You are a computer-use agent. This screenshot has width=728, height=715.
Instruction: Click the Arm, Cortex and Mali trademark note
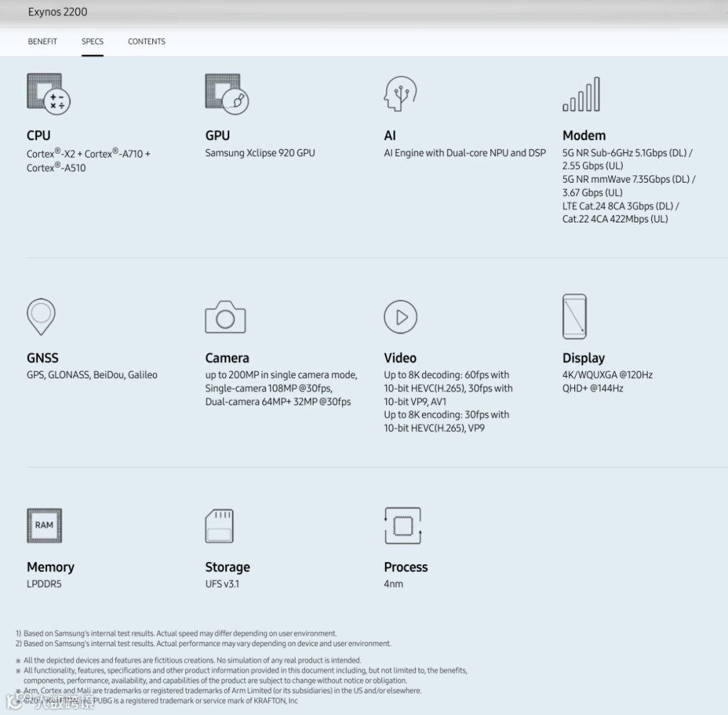(x=218, y=691)
